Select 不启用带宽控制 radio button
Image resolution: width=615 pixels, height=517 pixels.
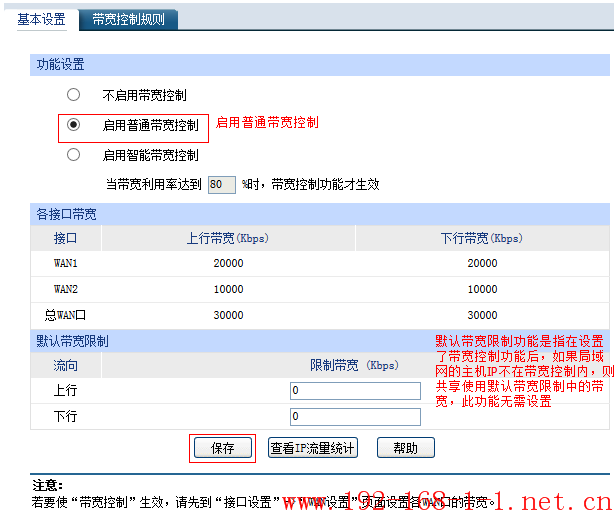coord(73,95)
